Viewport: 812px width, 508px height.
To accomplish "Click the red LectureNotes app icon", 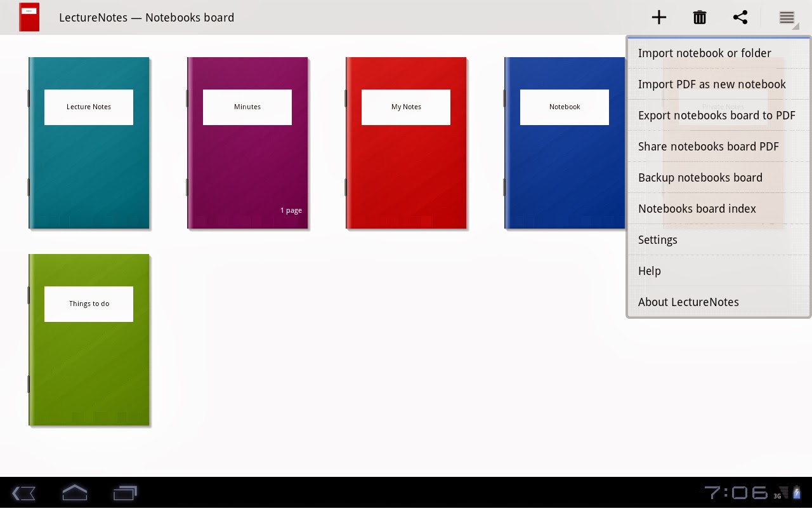I will tap(29, 17).
